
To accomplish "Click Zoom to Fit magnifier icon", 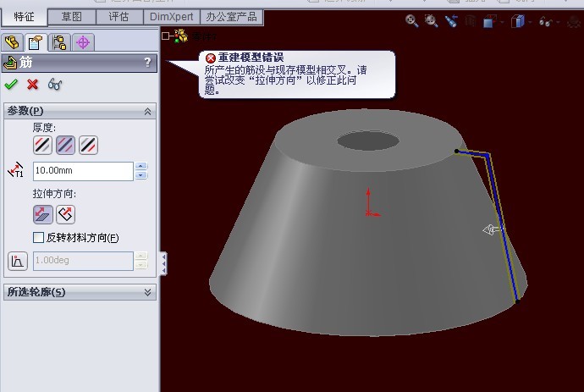I will tap(411, 21).
